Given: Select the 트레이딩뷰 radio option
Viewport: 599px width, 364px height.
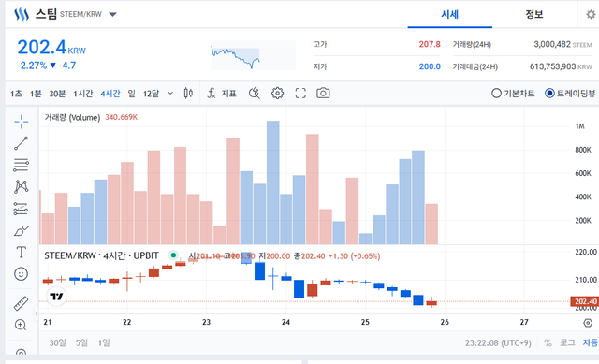Looking at the screenshot, I should click(x=570, y=94).
